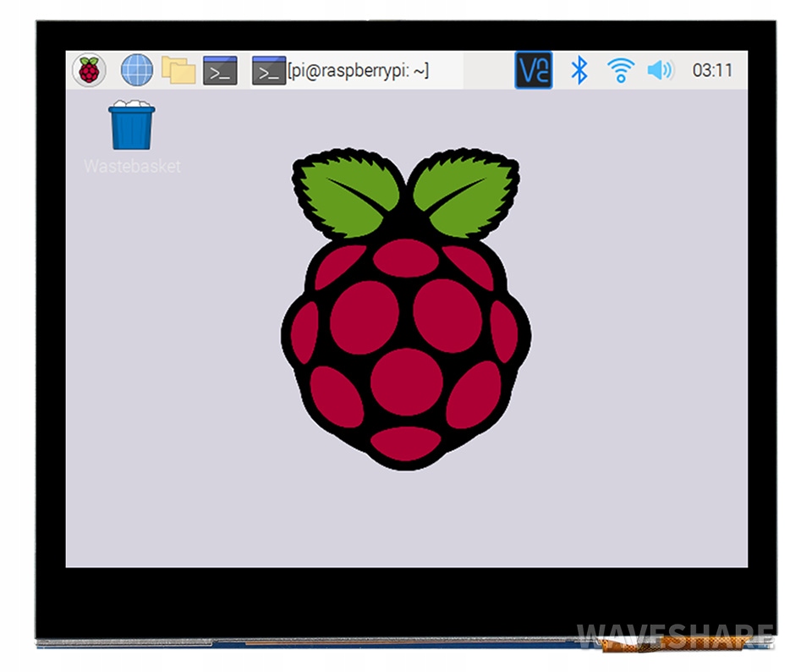This screenshot has width=812, height=672.
Task: Click the Bluetooth icon in the tray
Action: point(579,69)
